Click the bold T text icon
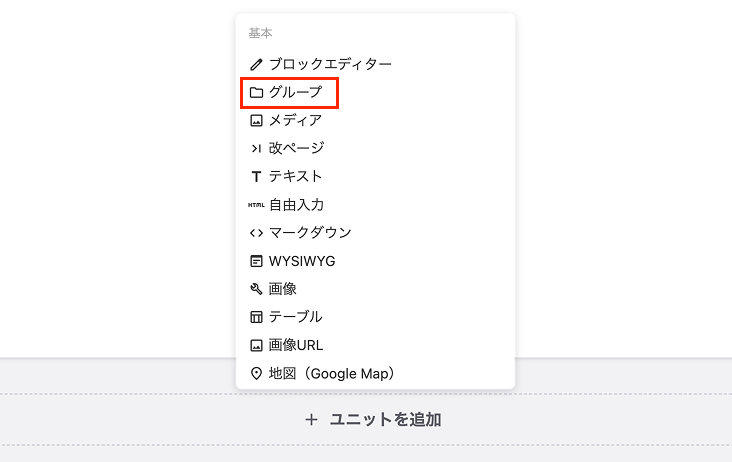Viewport: 732px width, 462px height. [x=256, y=176]
